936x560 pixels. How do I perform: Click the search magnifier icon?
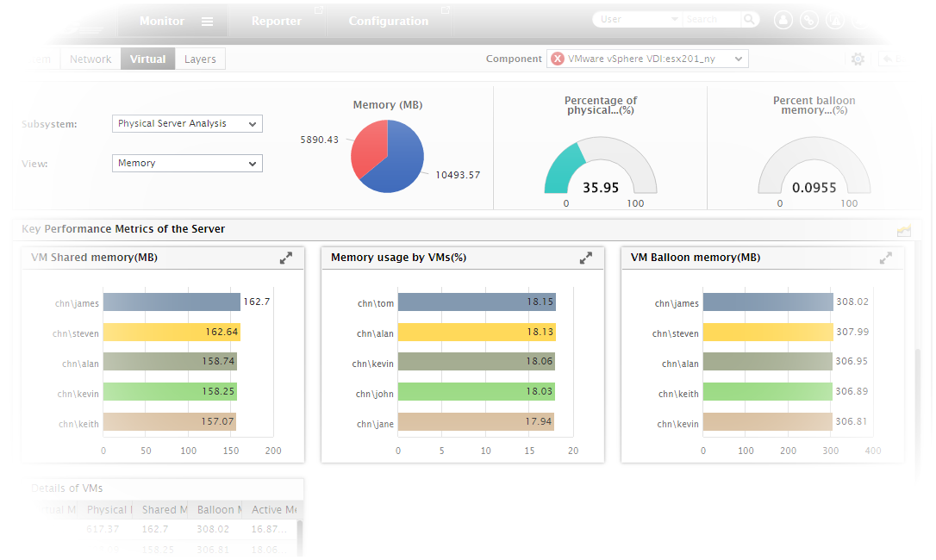[x=749, y=18]
